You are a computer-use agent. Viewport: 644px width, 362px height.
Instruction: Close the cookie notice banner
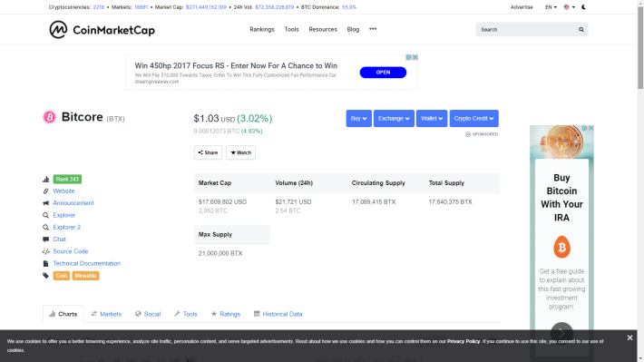tap(629, 338)
